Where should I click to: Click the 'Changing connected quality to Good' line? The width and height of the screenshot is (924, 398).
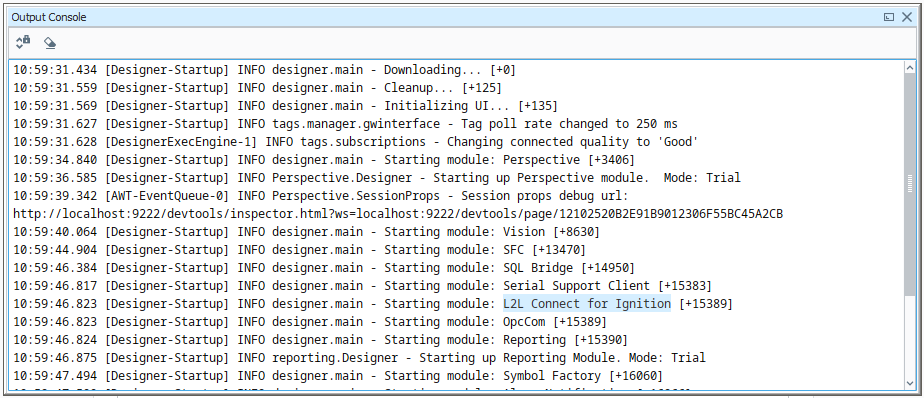[355, 142]
